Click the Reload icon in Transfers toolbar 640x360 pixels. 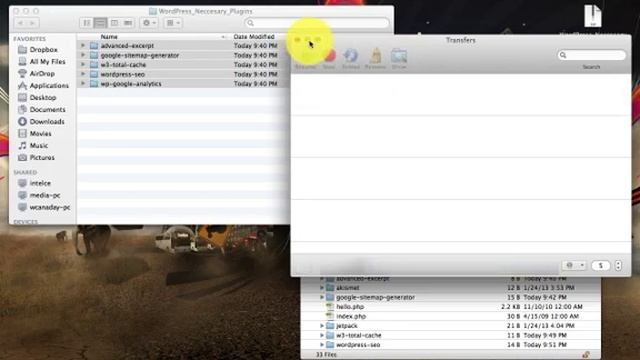tap(351, 56)
